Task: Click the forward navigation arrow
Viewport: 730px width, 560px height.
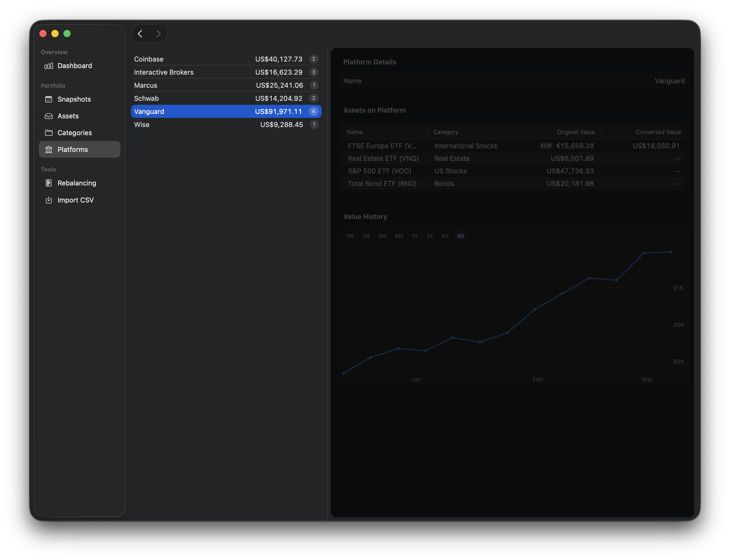Action: [159, 33]
